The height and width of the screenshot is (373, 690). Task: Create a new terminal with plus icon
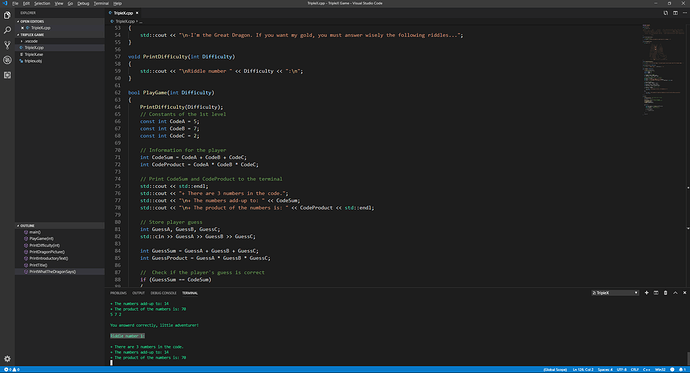[646, 293]
